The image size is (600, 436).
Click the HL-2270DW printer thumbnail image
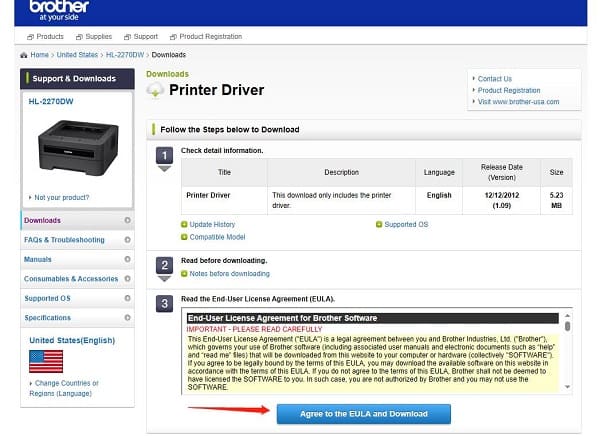78,148
